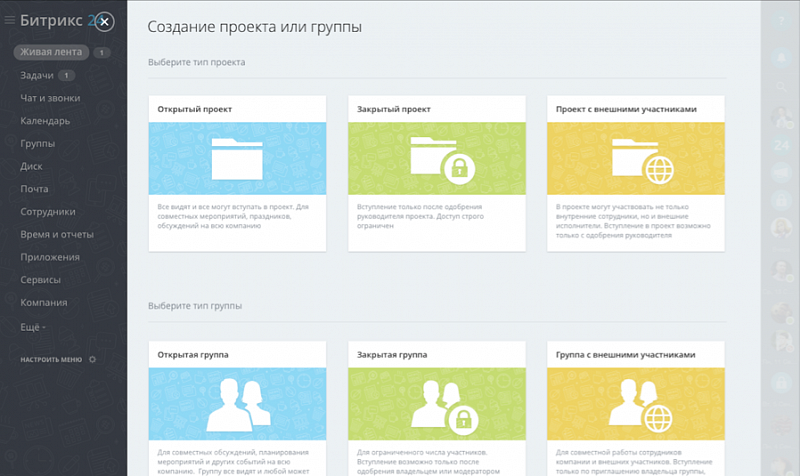
Task: Open Чат и звонки section
Action: pyautogui.click(x=50, y=98)
